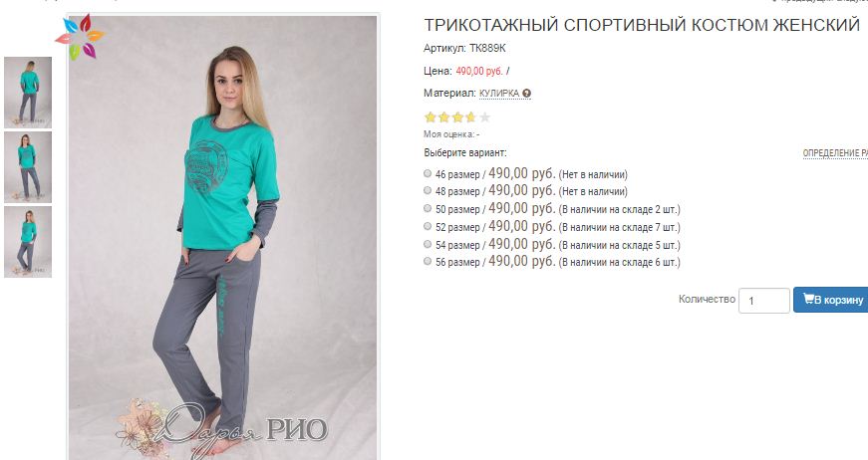
Task: Add the item with the В корзину button
Action: point(830,300)
